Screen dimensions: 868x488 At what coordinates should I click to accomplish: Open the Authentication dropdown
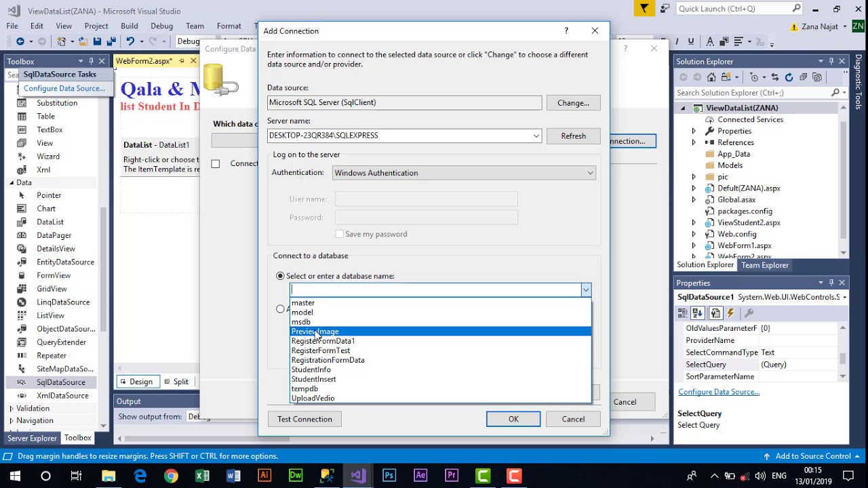(590, 173)
